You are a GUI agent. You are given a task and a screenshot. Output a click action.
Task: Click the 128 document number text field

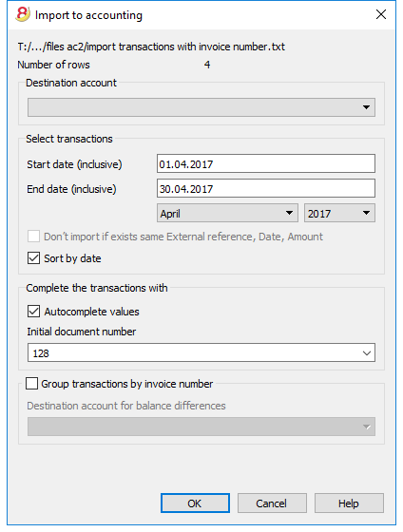[x=194, y=352]
